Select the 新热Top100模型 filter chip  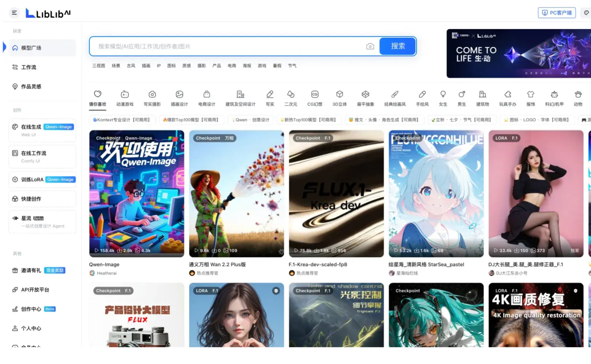(309, 120)
